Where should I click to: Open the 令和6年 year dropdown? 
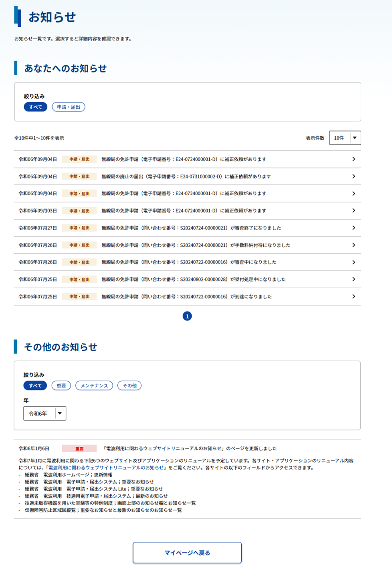coord(45,413)
